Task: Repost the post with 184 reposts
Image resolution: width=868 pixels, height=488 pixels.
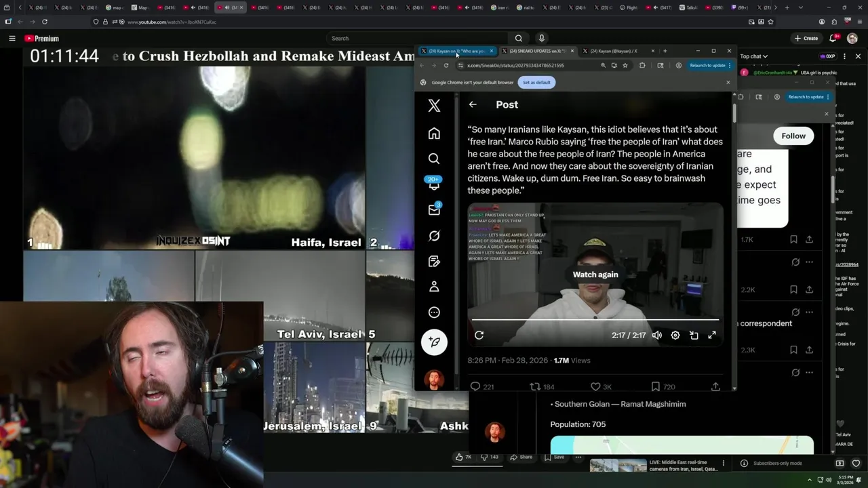Action: pyautogui.click(x=542, y=386)
